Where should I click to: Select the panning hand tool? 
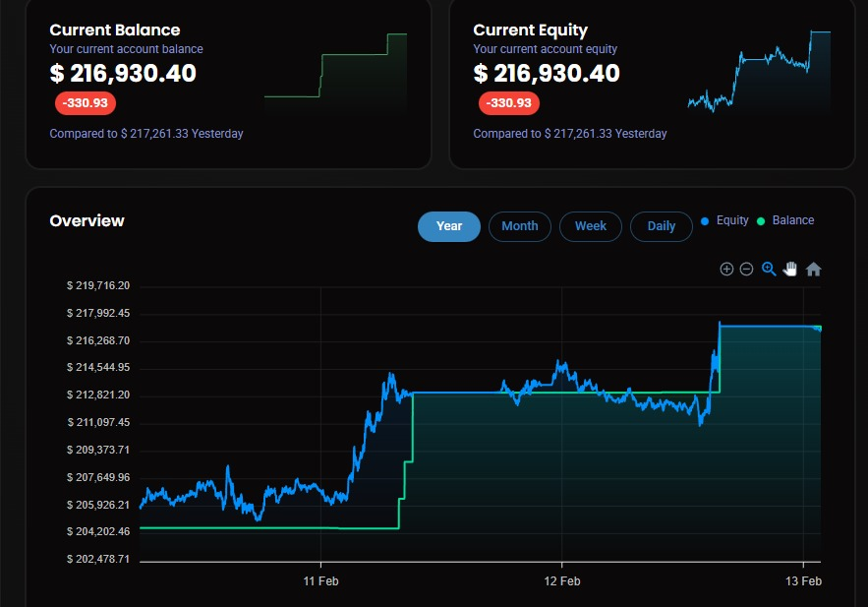[x=790, y=270]
